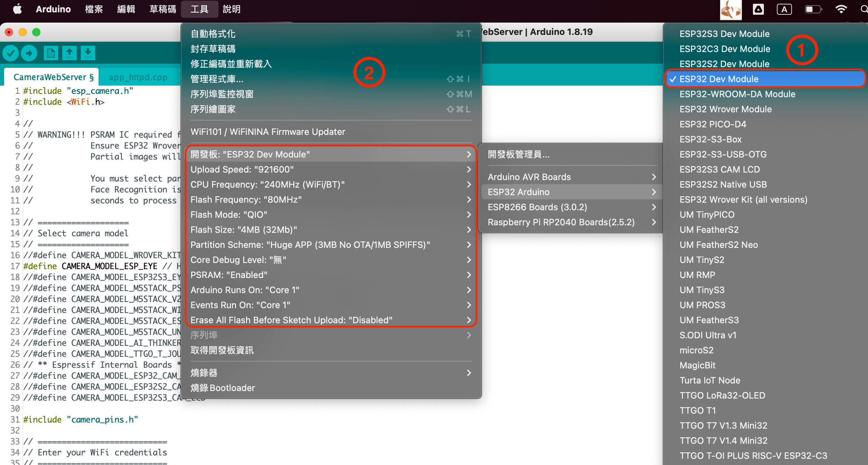Select TTGO T1 board
The image size is (868, 465).
(x=765, y=411)
